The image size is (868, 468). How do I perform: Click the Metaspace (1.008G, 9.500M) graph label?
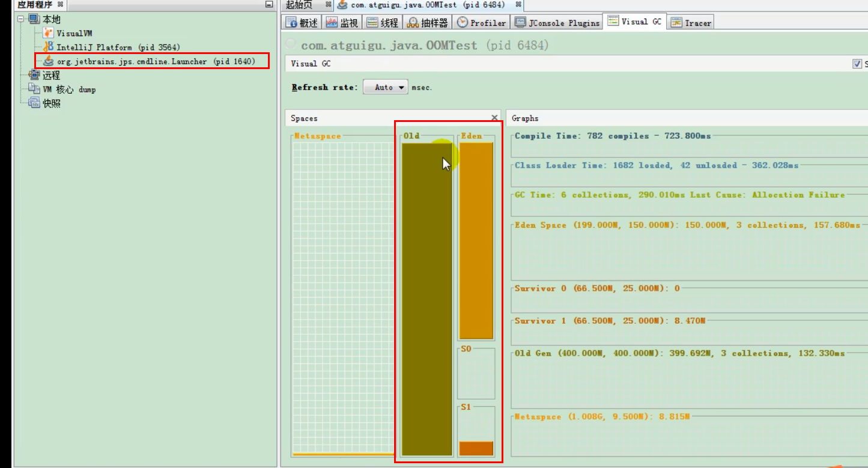(x=602, y=416)
